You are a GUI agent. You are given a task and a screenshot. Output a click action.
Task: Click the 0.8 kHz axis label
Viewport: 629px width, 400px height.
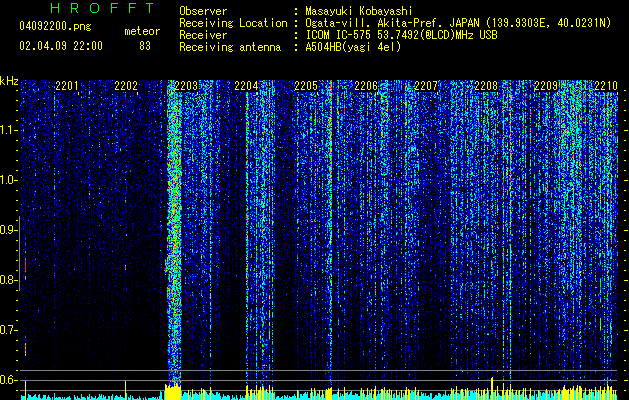[9, 280]
